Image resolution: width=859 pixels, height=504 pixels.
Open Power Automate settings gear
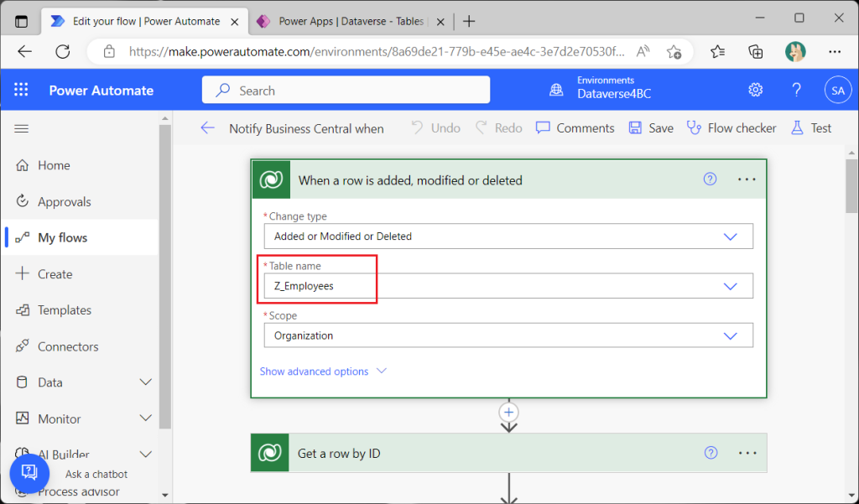(756, 90)
